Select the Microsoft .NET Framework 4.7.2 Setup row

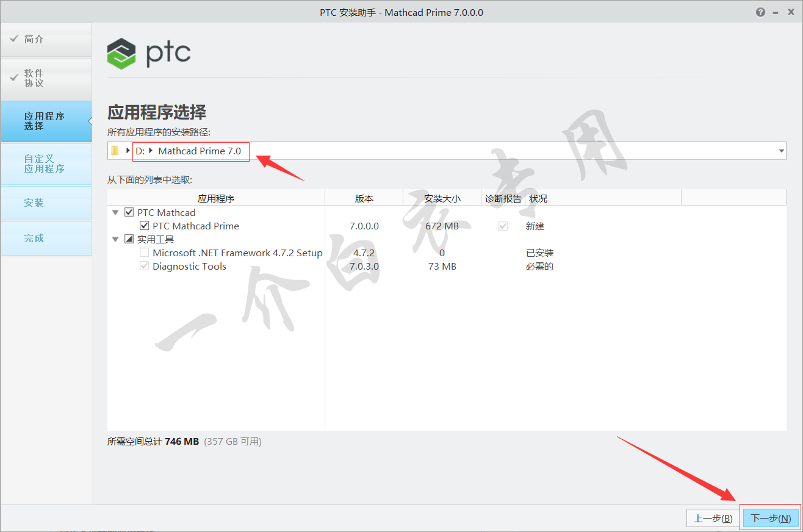[237, 253]
